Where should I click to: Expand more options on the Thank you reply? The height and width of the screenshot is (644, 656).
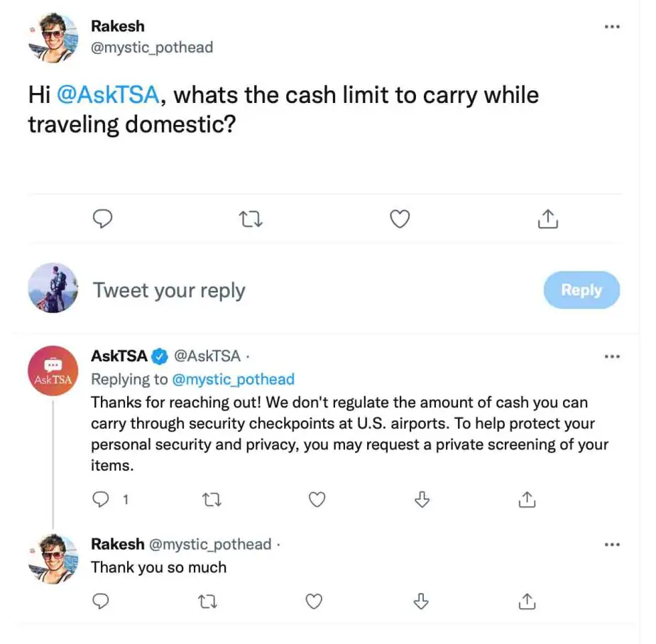(612, 545)
